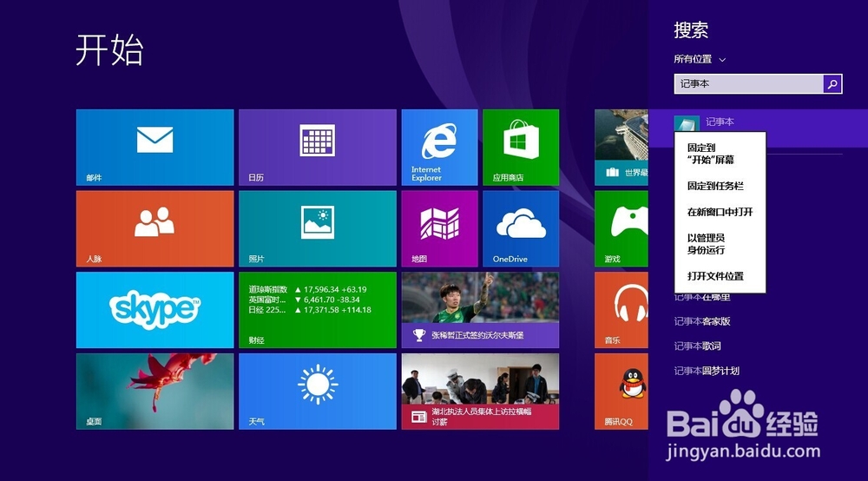The image size is (868, 481).
Task: Choose 固定到任务栏 from context menu
Action: [x=720, y=186]
